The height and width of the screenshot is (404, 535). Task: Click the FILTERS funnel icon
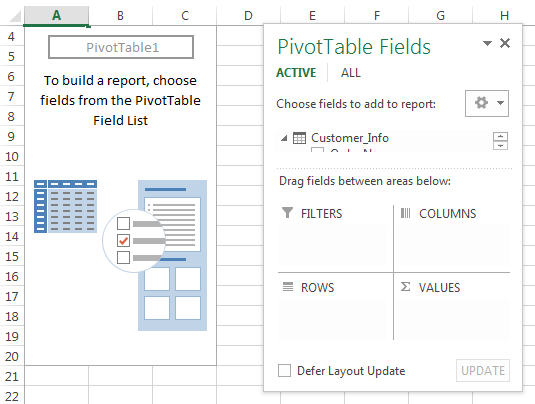(x=287, y=213)
